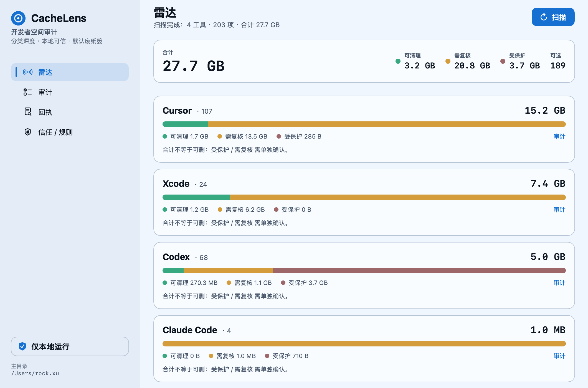
Task: Click 需复核 1.0 MB in Claude Code card
Action: [x=236, y=356]
